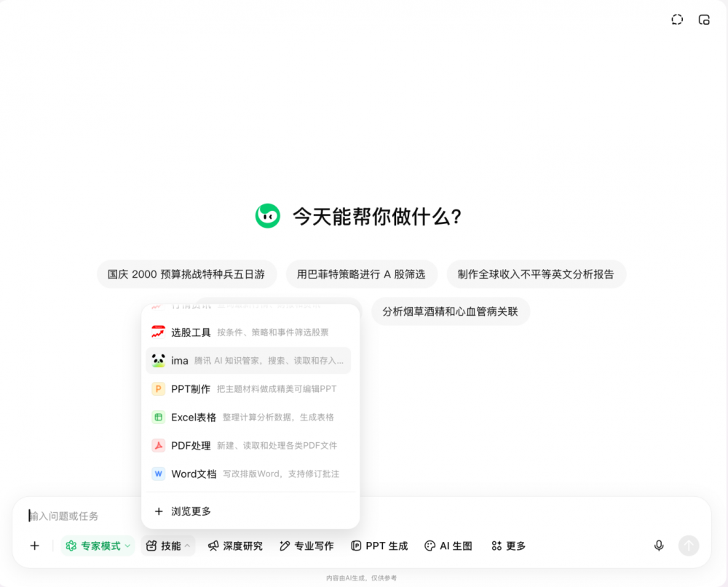Click the green mascot logo
This screenshot has width=728, height=587.
point(267,216)
